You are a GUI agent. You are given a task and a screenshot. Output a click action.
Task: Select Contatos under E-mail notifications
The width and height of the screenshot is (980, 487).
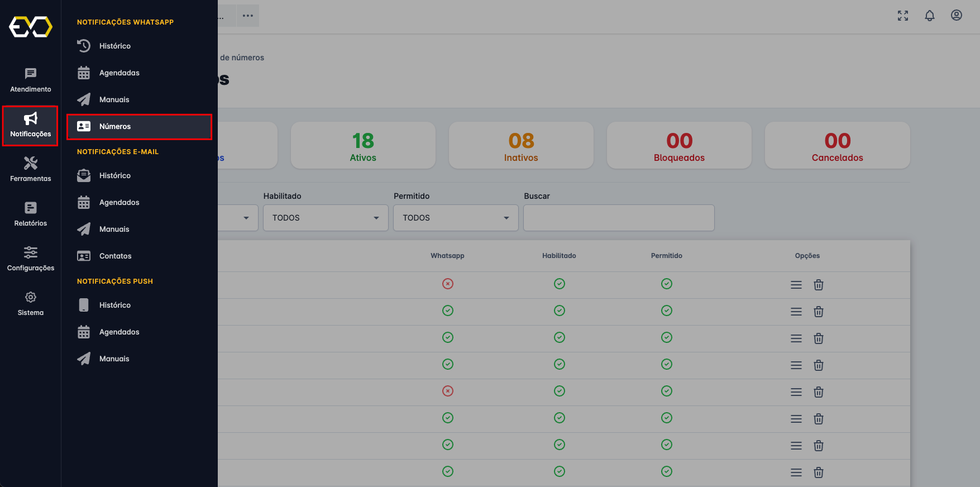115,256
